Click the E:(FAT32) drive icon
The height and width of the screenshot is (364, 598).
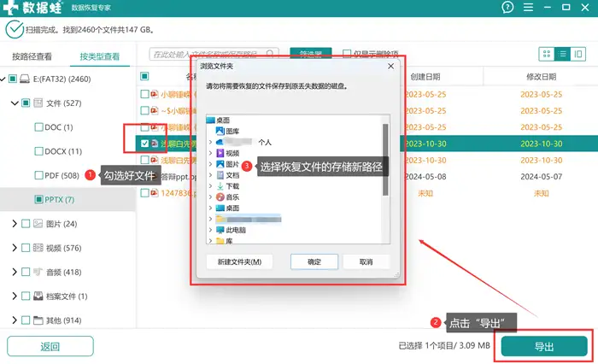(x=25, y=79)
